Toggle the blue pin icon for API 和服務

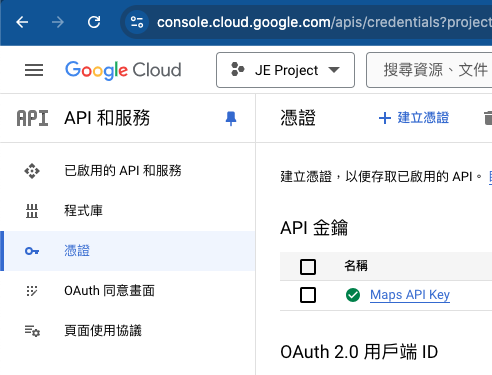point(231,118)
